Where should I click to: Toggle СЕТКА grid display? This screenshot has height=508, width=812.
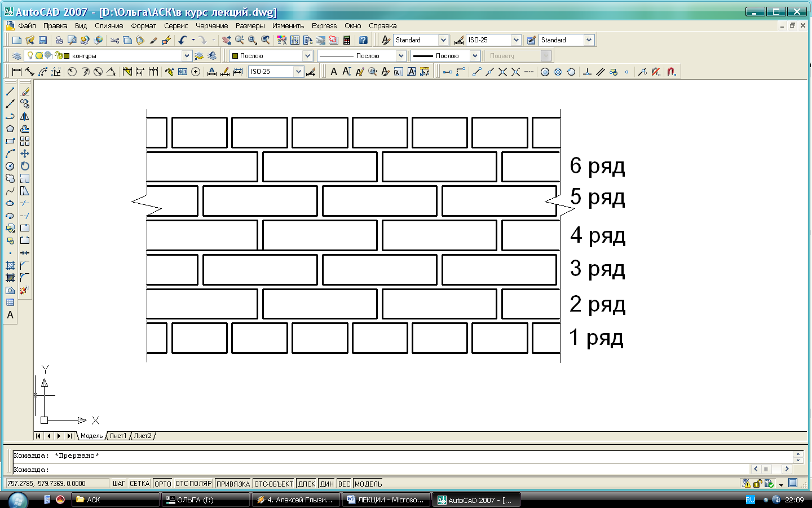click(139, 484)
